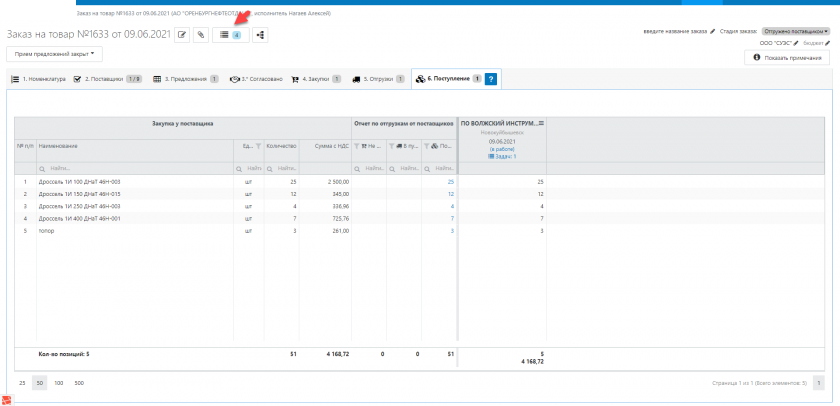
Task: Click the hierarchy tree icon button
Action: 261,35
